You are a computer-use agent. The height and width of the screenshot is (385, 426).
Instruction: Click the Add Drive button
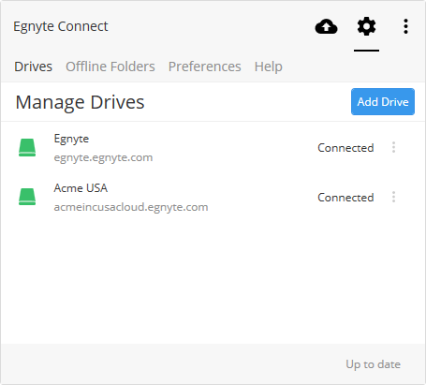[x=383, y=102]
